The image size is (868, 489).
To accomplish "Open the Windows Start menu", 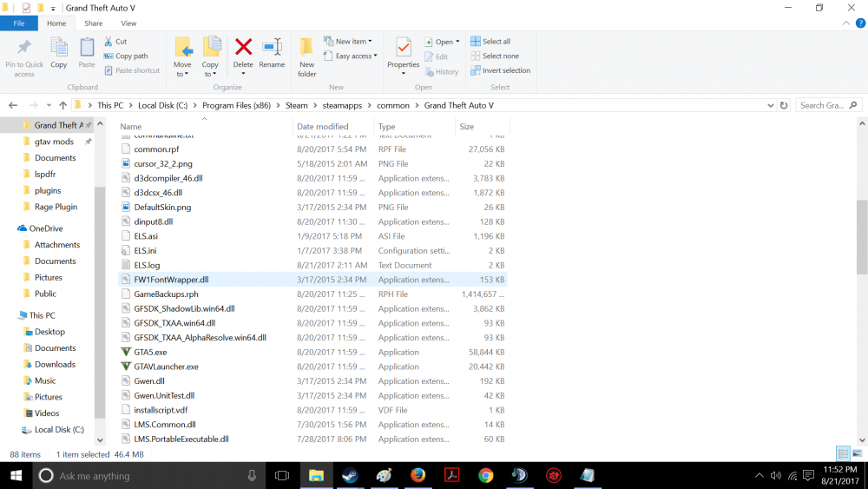I will [x=16, y=476].
